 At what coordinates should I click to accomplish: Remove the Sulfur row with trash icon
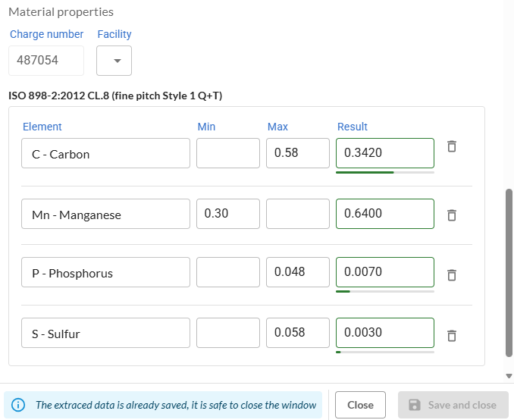pyautogui.click(x=451, y=334)
